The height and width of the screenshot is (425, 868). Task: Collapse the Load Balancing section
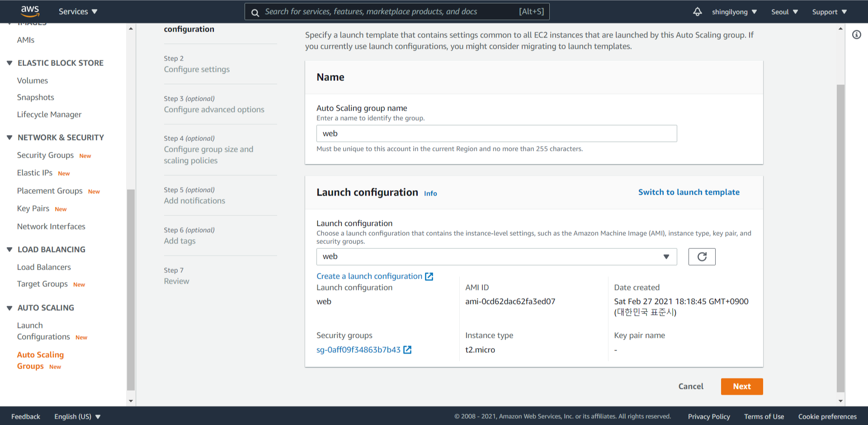[9, 249]
